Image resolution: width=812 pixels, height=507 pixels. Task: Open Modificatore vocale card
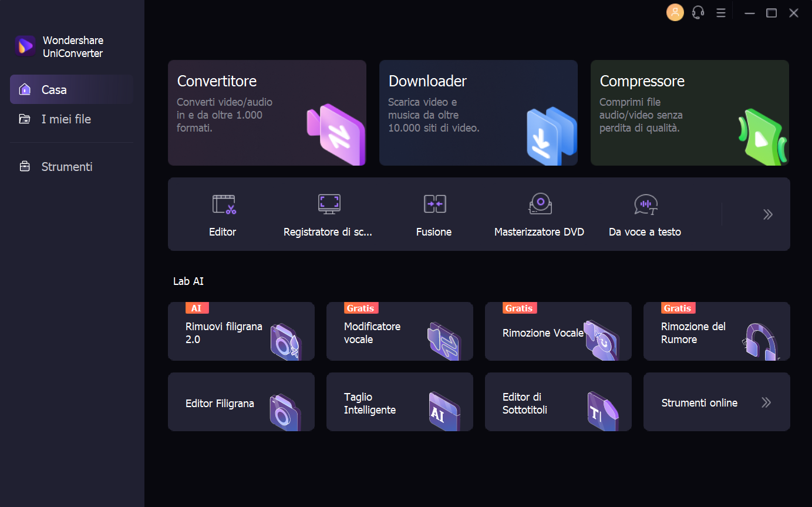point(400,331)
